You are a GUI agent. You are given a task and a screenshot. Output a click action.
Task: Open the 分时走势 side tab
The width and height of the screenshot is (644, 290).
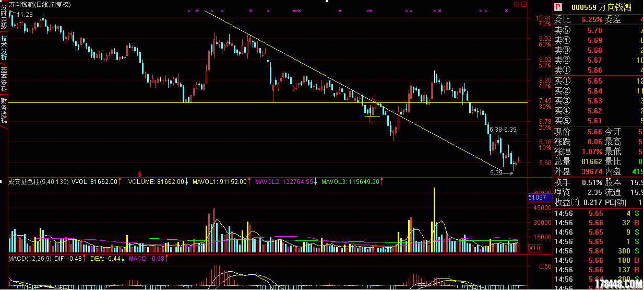[x=4, y=17]
